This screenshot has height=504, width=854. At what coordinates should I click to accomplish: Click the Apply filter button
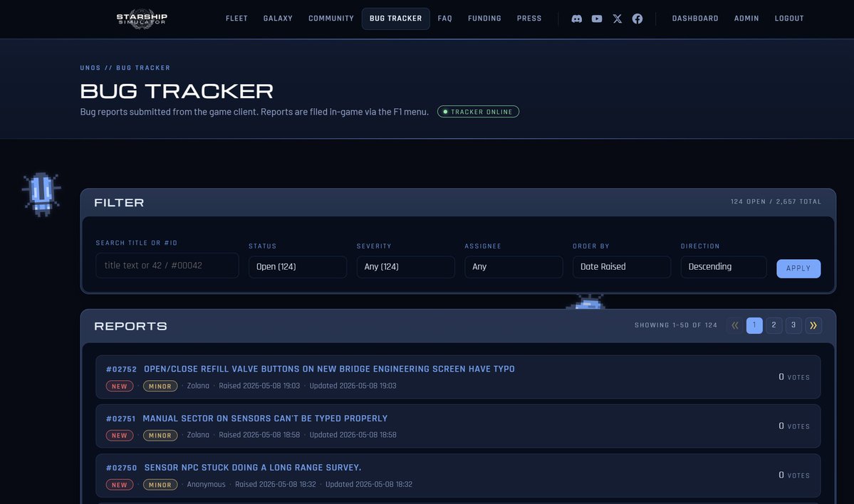(x=798, y=268)
